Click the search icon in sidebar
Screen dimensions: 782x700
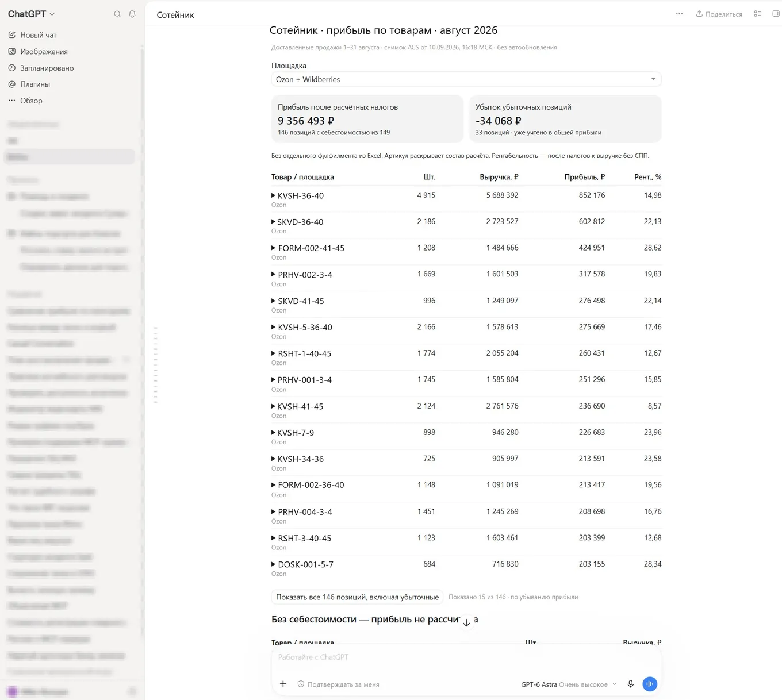117,14
